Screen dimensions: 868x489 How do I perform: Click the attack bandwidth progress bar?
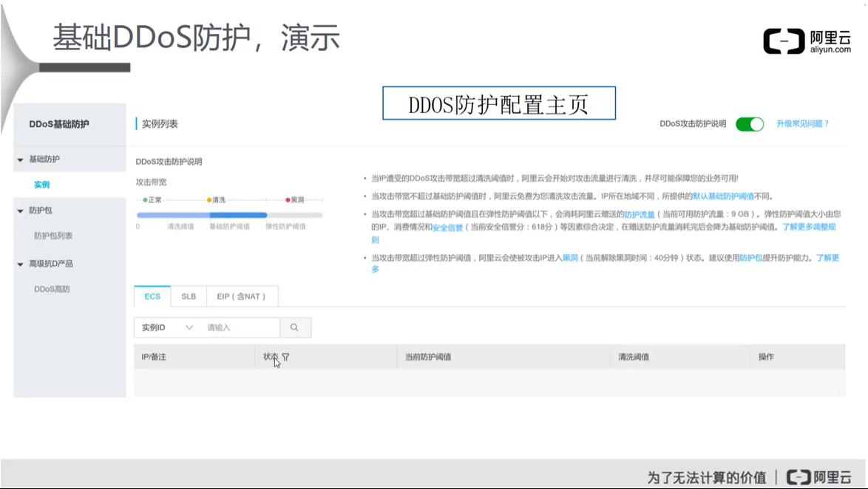point(229,215)
